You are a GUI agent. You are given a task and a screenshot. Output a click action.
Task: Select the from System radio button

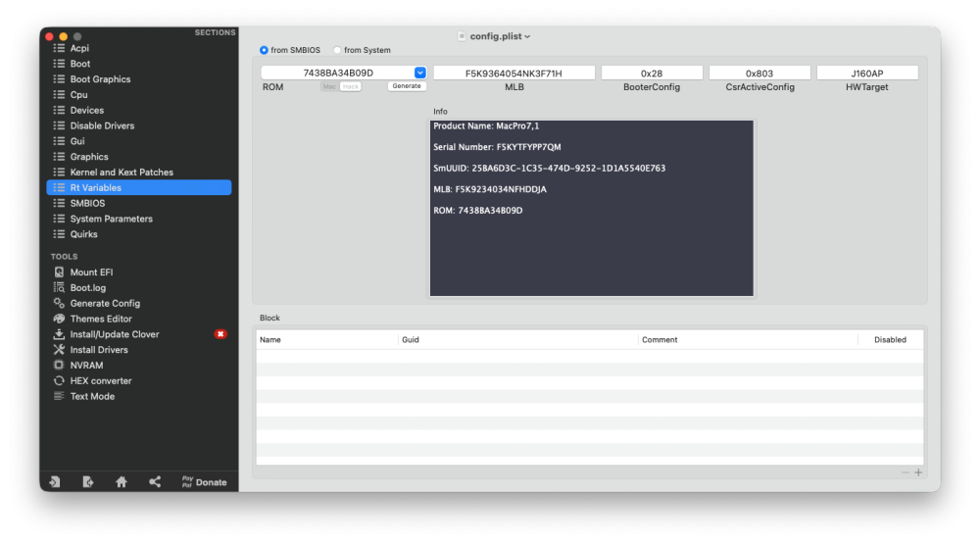tap(337, 50)
